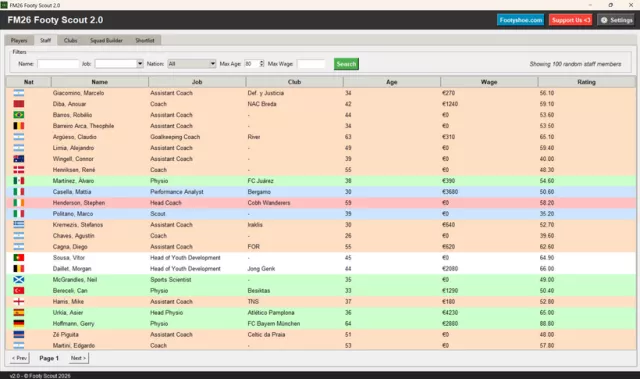Go to Next page
Image resolution: width=640 pixels, height=379 pixels.
[x=78, y=358]
